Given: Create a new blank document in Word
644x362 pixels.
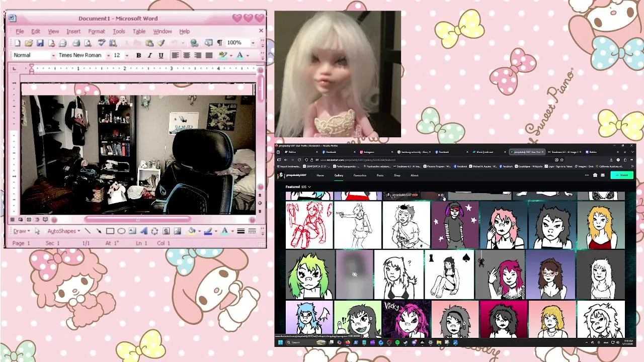Looking at the screenshot, I should pos(18,43).
